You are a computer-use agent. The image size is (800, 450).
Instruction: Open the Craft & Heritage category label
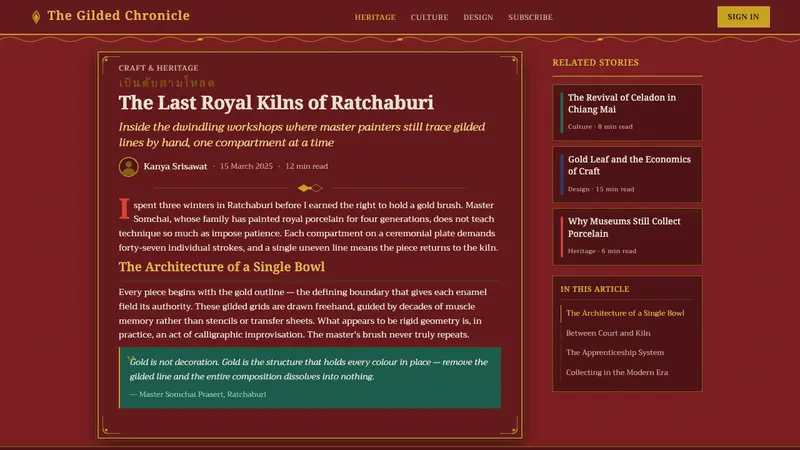tap(159, 68)
